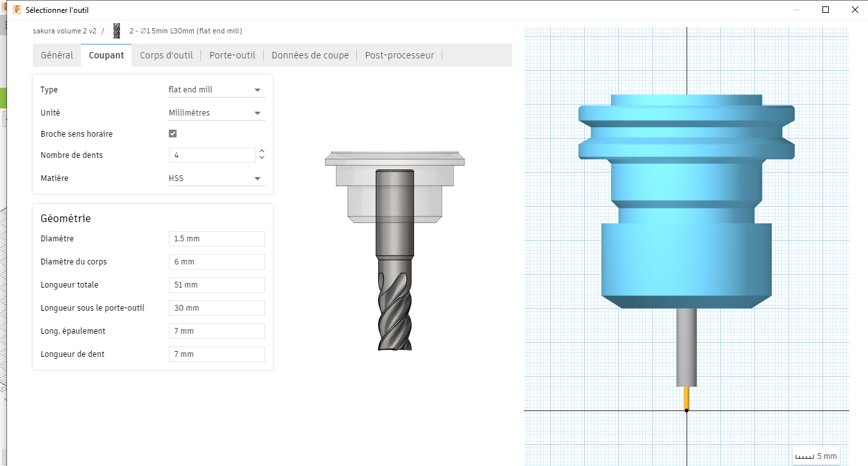Click the Diamètre du corps label

74,262
